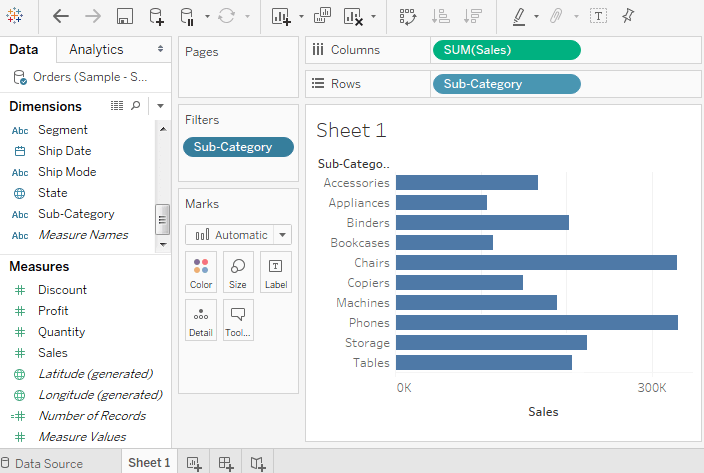Click the Label marks card button
Image resolution: width=704 pixels, height=473 pixels.
pyautogui.click(x=276, y=272)
